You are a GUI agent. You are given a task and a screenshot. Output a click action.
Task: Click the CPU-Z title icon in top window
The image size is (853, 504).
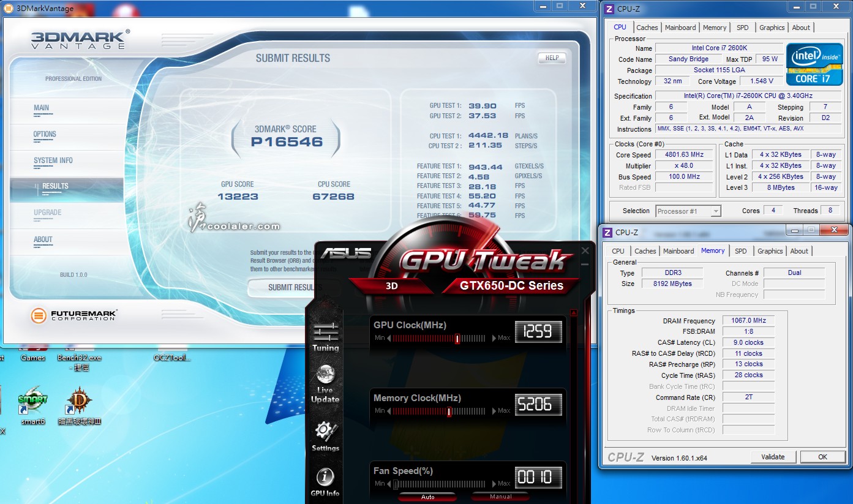point(608,9)
